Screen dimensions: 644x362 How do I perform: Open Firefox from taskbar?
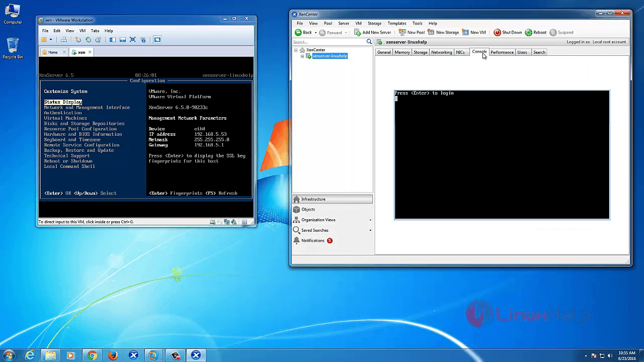click(x=113, y=355)
